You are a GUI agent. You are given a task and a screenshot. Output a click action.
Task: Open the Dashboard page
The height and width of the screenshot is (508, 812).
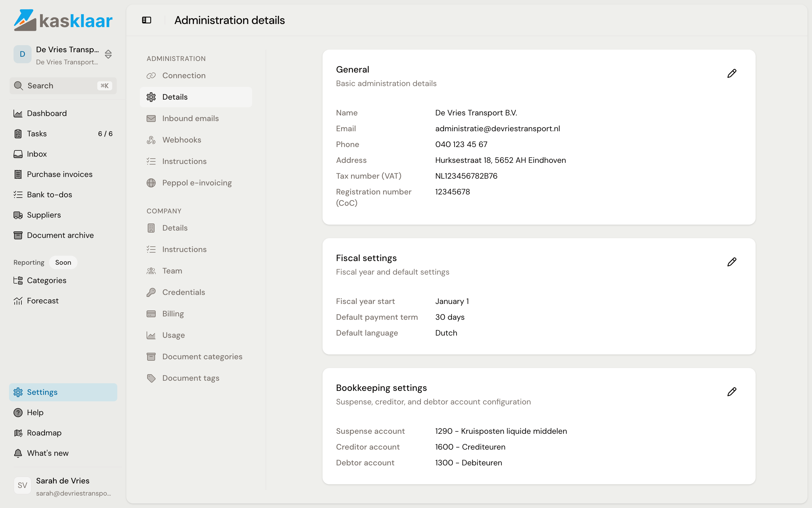pos(63,113)
